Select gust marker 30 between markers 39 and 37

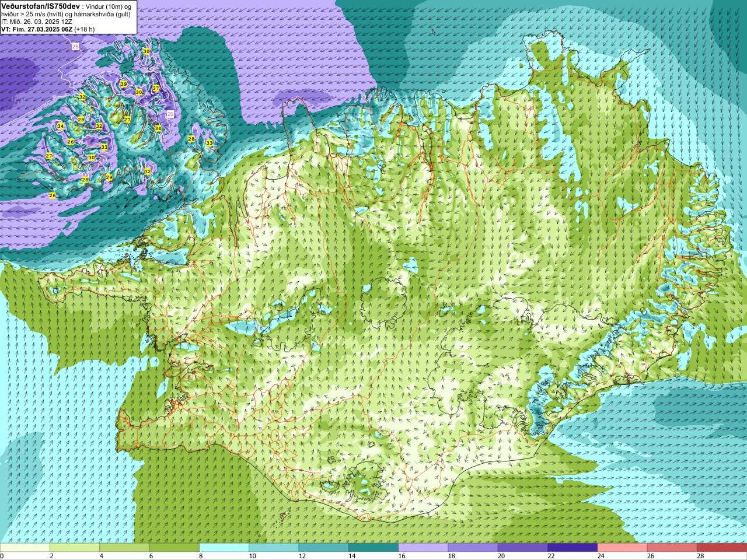[138, 92]
